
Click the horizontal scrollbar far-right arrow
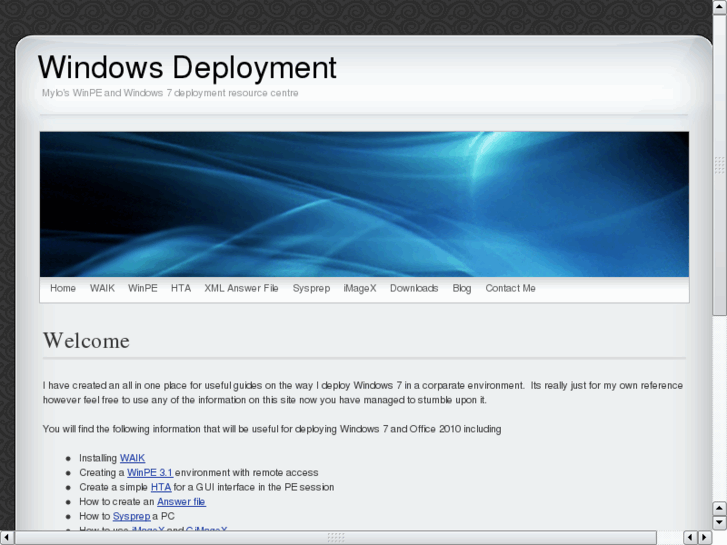[x=705, y=537]
